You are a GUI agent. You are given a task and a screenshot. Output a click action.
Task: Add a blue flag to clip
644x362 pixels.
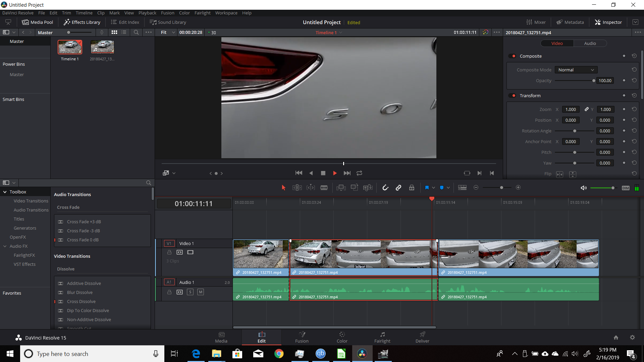pos(427,188)
